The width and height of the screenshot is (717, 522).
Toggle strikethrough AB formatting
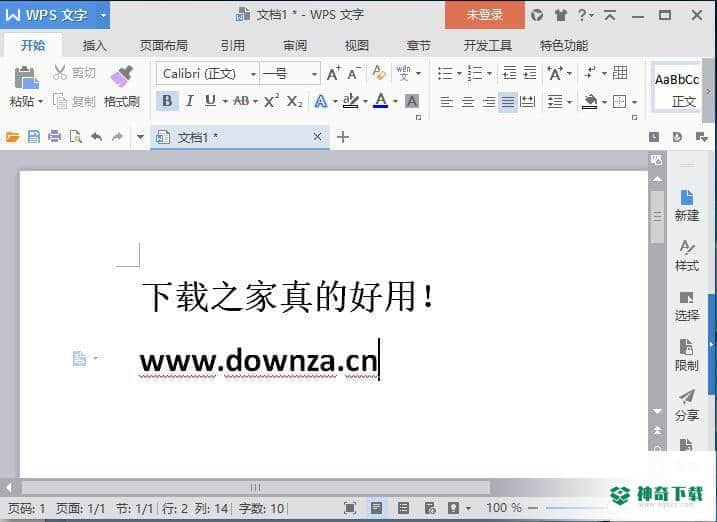coord(241,101)
